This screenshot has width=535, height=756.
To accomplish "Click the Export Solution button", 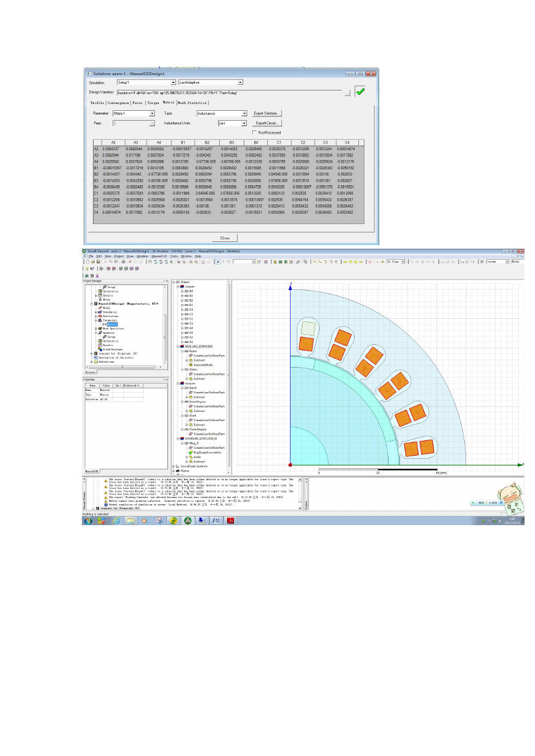I will 268,113.
